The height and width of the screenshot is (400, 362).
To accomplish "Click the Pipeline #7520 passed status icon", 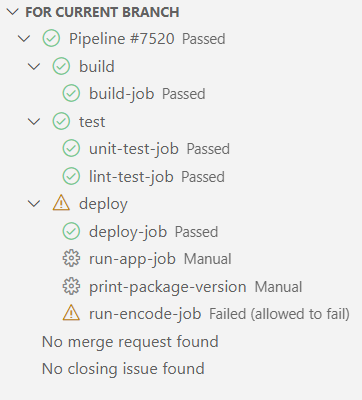I will point(51,38).
